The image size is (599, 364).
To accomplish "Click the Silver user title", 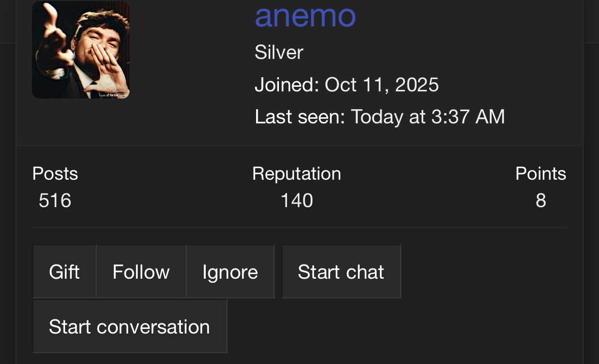I will point(279,52).
